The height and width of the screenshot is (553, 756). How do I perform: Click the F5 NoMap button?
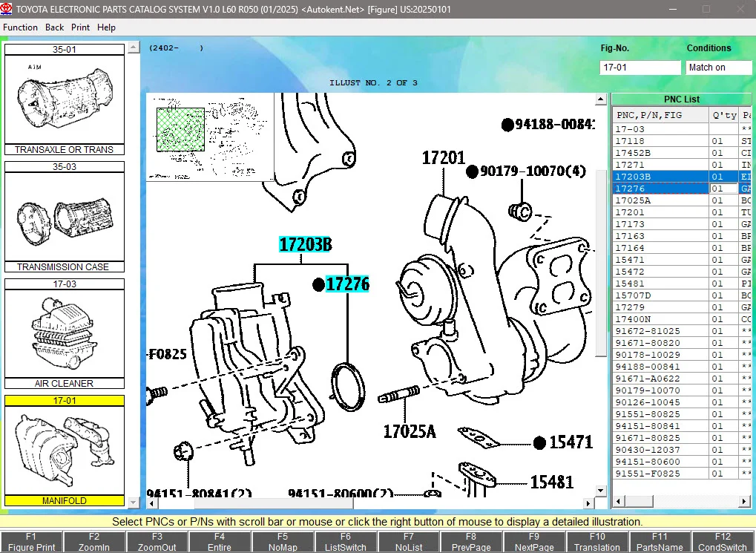tap(283, 542)
